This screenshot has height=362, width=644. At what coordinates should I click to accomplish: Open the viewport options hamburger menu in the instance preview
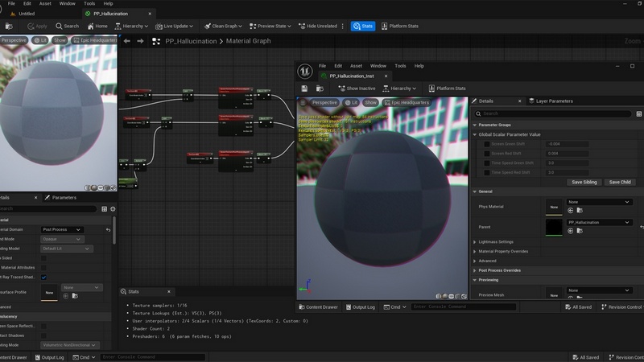point(303,103)
